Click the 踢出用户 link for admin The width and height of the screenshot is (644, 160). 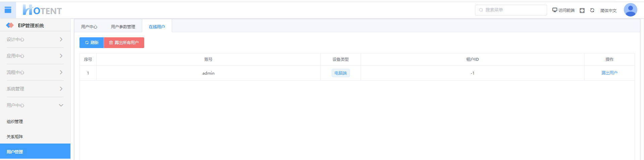pyautogui.click(x=609, y=73)
